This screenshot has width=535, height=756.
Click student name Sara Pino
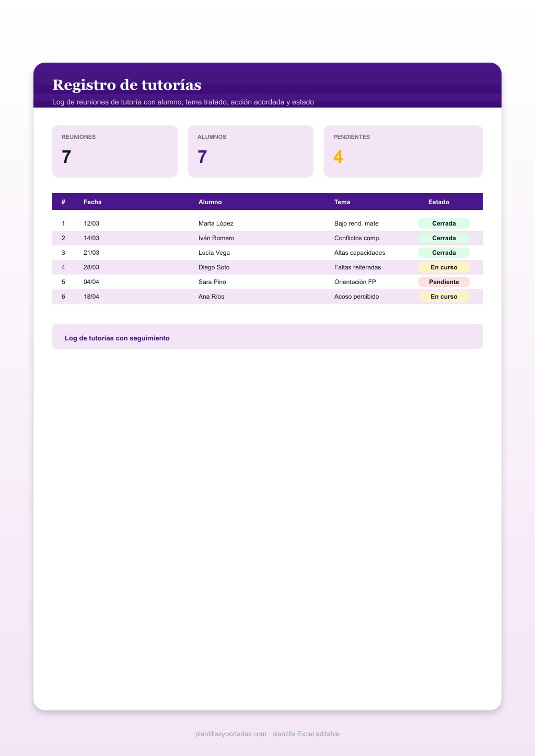pyautogui.click(x=212, y=282)
